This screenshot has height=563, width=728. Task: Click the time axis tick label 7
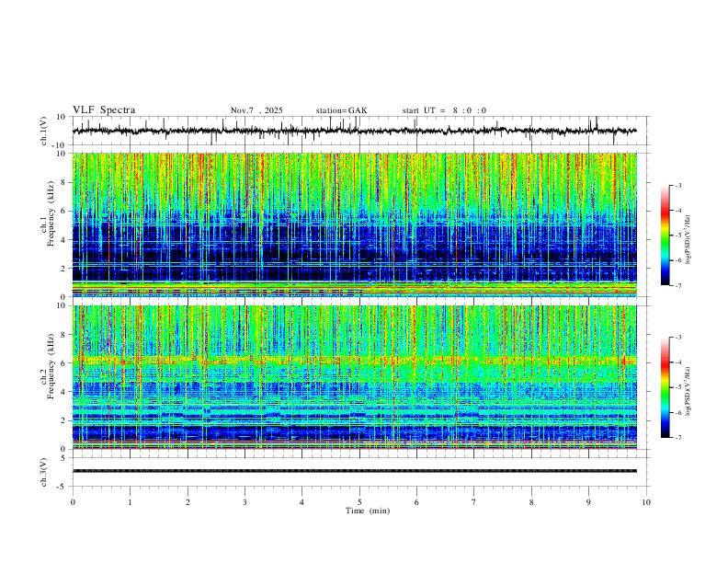474,502
